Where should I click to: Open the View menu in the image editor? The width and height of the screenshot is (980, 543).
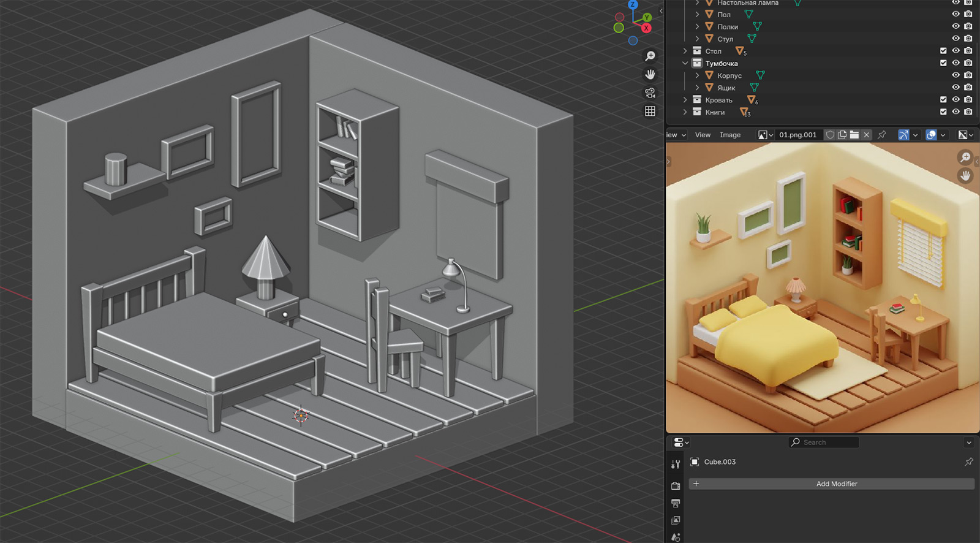click(703, 135)
